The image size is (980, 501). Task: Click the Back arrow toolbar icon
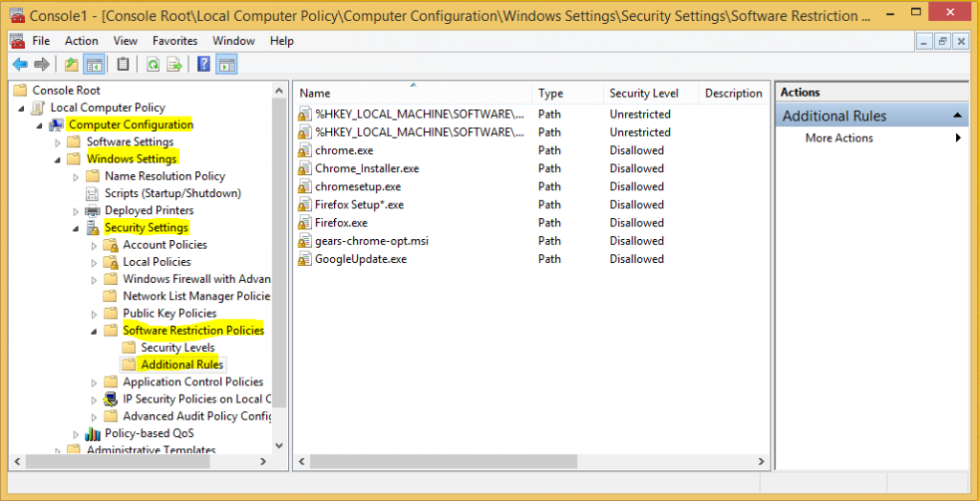coord(20,64)
